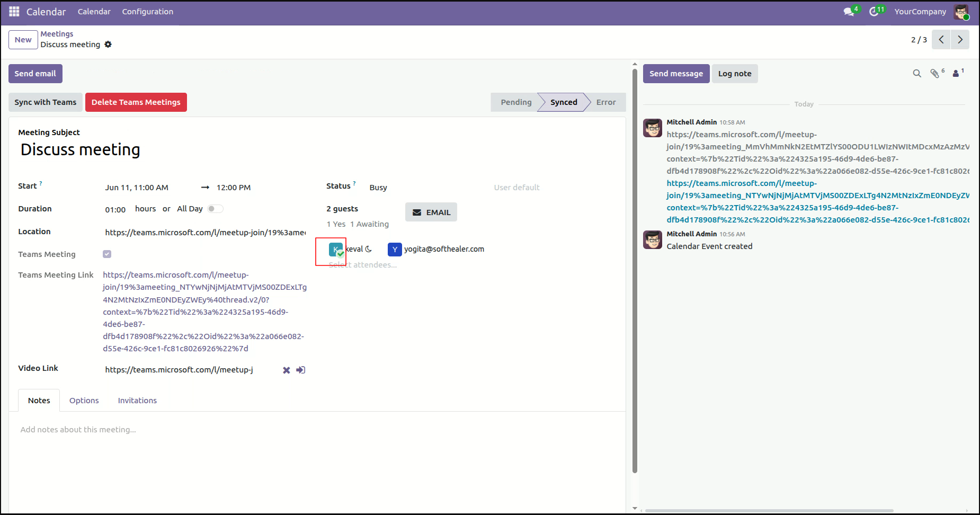Switch to the Notes tab
The height and width of the screenshot is (515, 980).
click(39, 401)
